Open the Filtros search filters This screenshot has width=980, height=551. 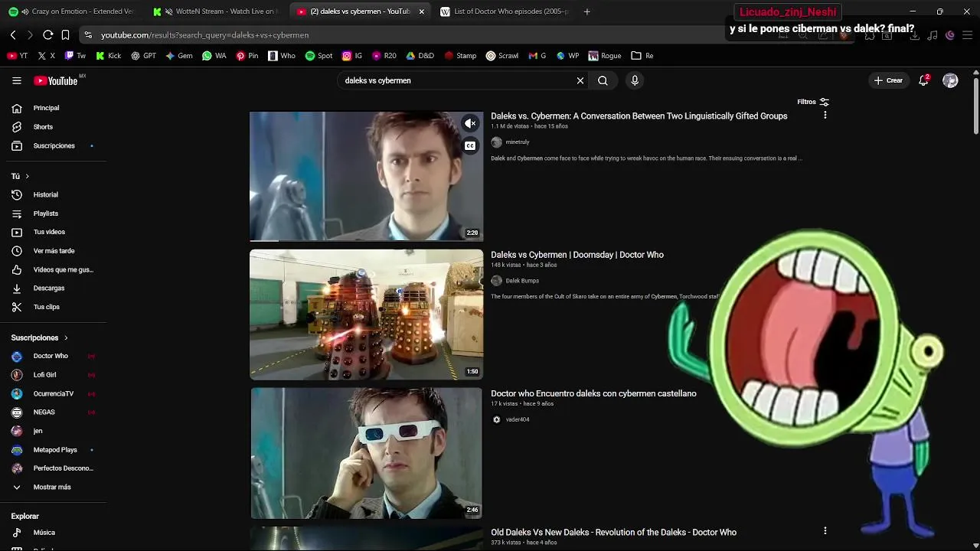coord(812,102)
